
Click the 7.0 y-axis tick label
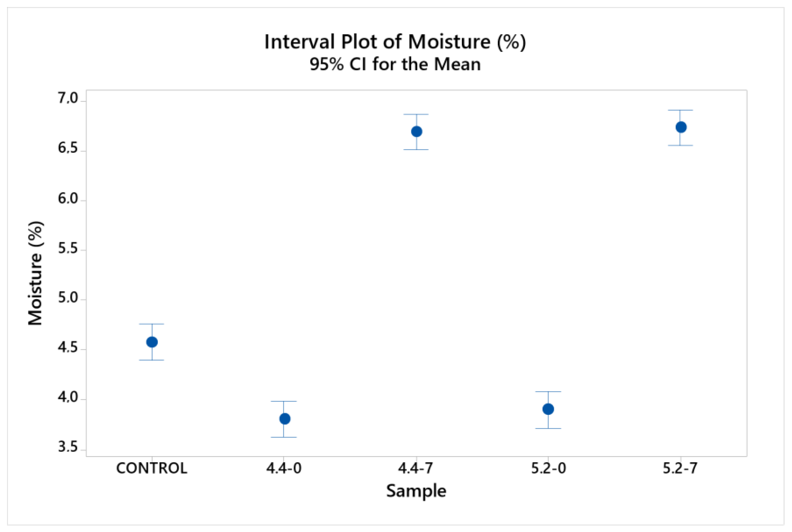click(x=68, y=98)
